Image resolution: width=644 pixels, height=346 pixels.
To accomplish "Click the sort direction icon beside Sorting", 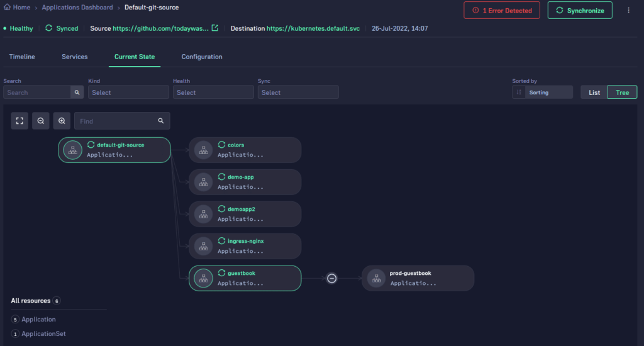I will (x=519, y=92).
